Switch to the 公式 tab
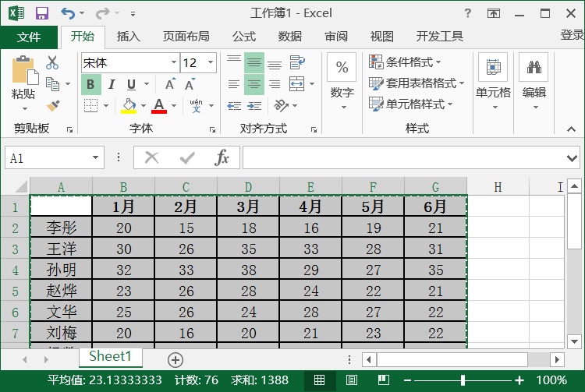 click(x=244, y=37)
